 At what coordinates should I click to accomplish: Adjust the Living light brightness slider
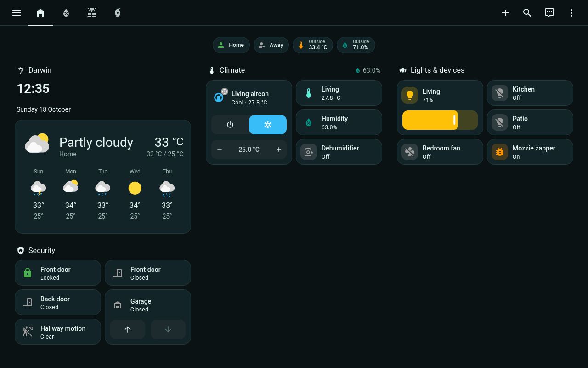[440, 120]
